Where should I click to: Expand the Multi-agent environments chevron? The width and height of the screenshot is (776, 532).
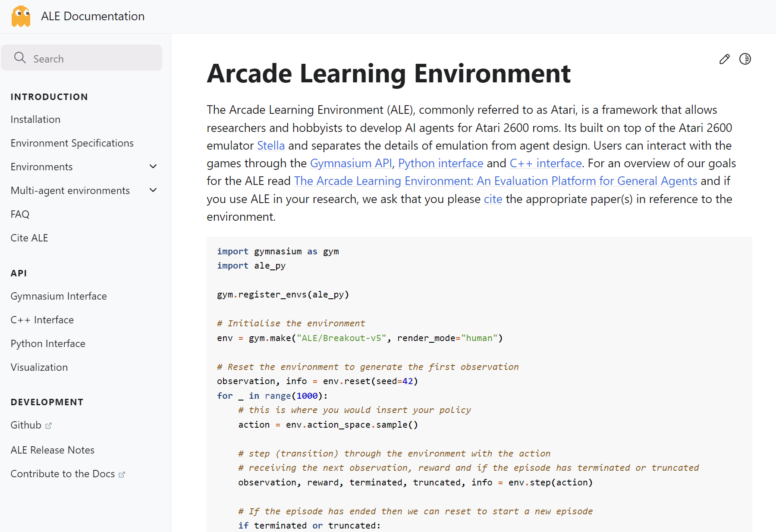pyautogui.click(x=153, y=190)
